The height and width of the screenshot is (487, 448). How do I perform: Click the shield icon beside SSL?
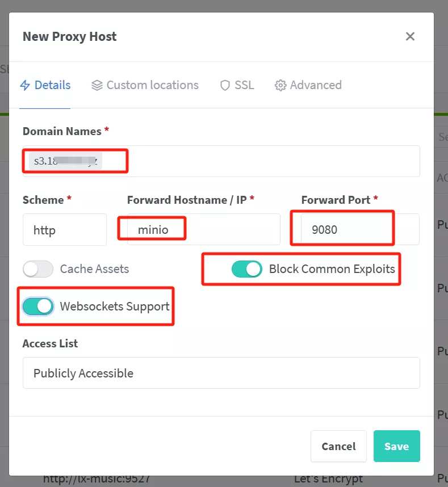[x=225, y=85]
